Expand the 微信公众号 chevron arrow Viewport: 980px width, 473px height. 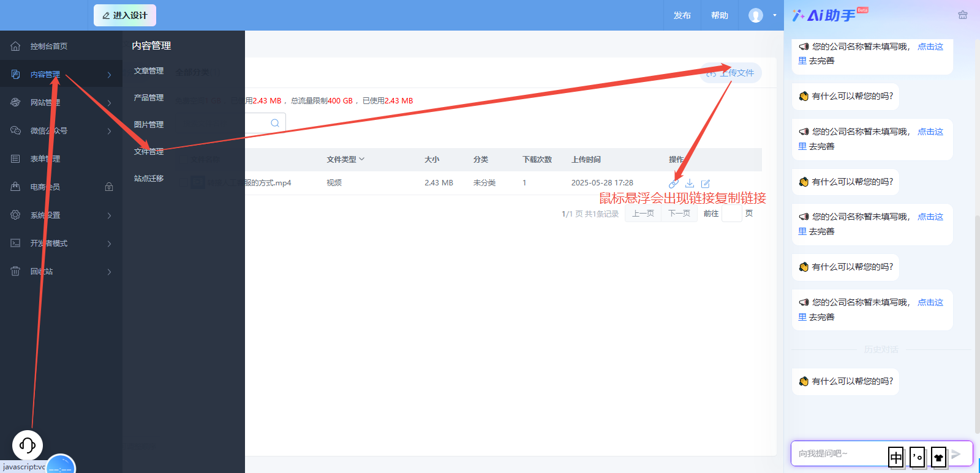[109, 131]
